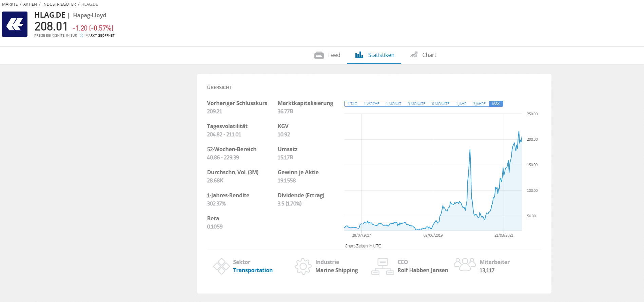Click the CEO name Rolf Habben Jansen
This screenshot has width=644, height=302.
click(423, 270)
